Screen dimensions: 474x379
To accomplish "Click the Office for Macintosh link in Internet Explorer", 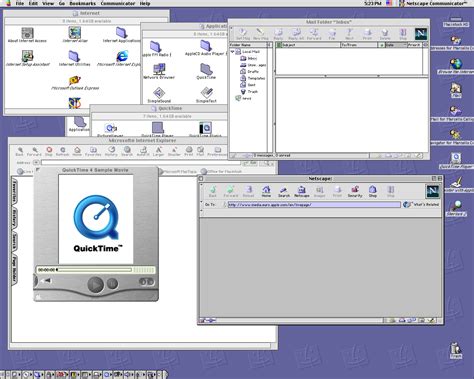I will (221, 171).
